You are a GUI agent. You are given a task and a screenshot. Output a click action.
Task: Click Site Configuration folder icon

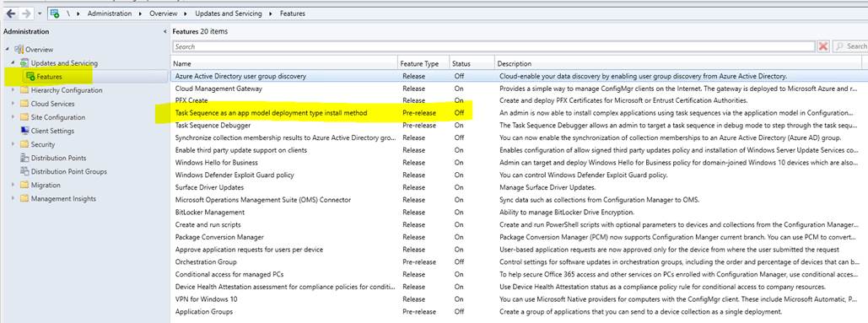point(24,117)
